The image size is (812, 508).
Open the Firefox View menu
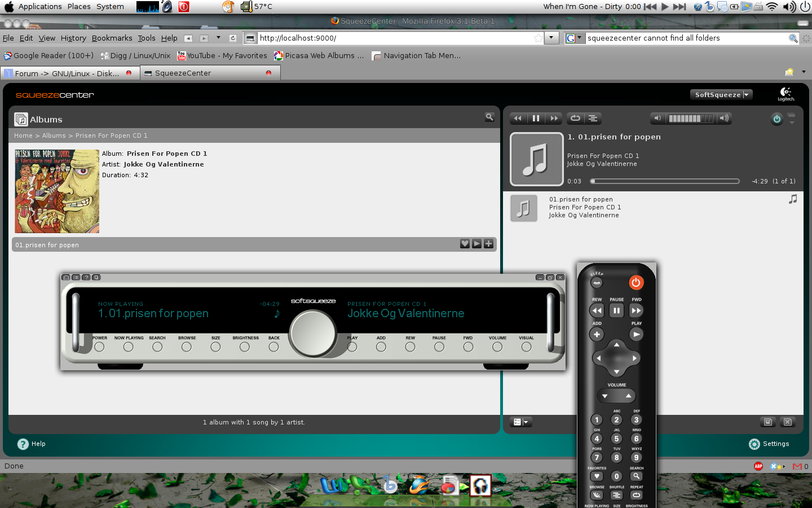(x=47, y=38)
